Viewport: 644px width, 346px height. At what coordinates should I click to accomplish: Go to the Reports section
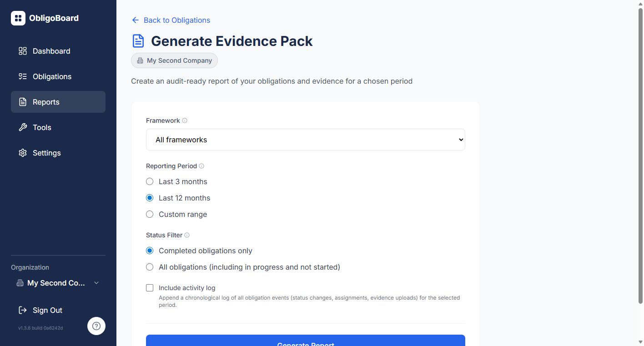click(46, 102)
